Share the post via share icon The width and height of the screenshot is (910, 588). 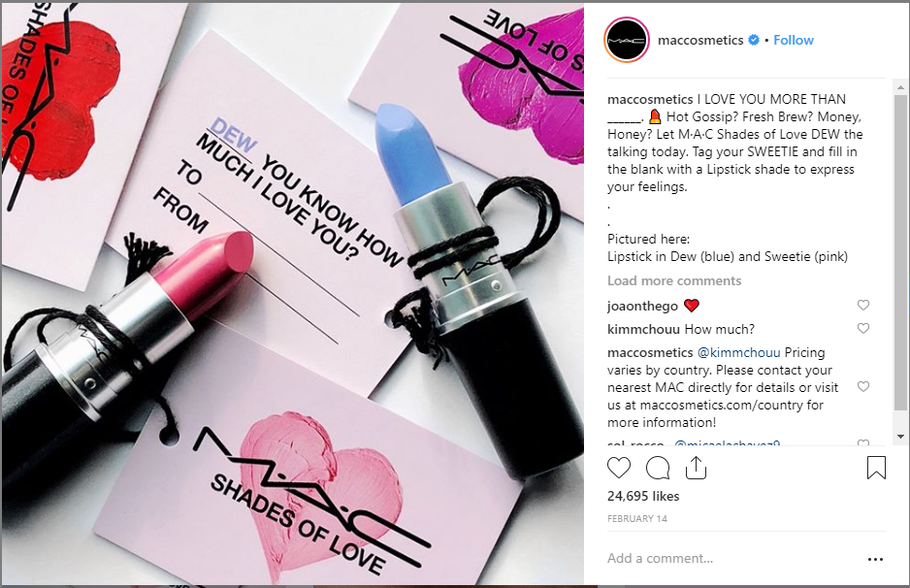pos(696,468)
